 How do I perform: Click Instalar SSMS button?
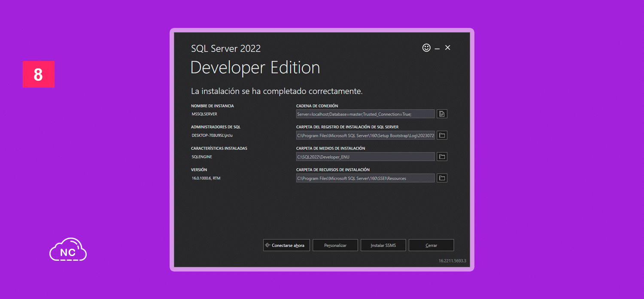[x=383, y=245]
